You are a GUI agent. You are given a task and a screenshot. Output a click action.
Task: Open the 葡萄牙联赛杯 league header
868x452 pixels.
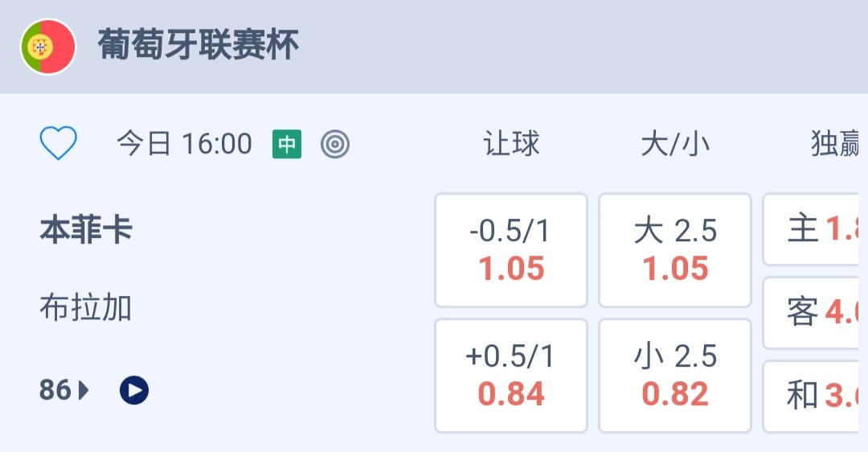click(x=199, y=45)
